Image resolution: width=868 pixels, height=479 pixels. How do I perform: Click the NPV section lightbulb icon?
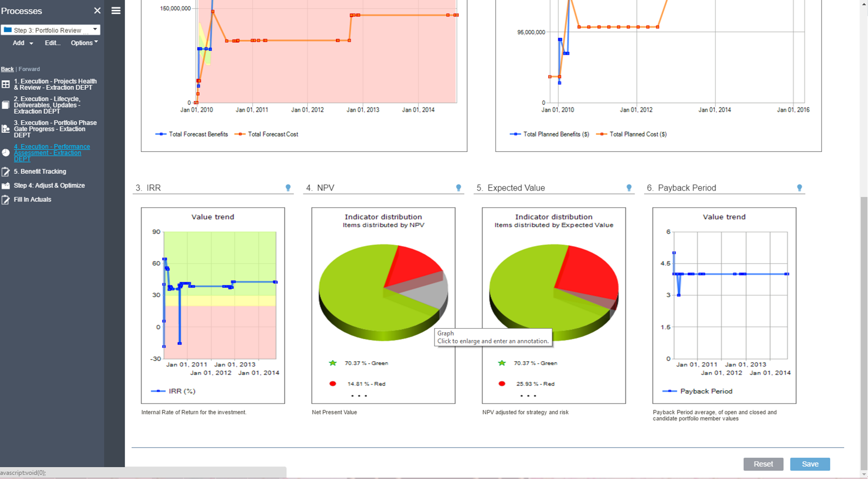click(x=458, y=188)
